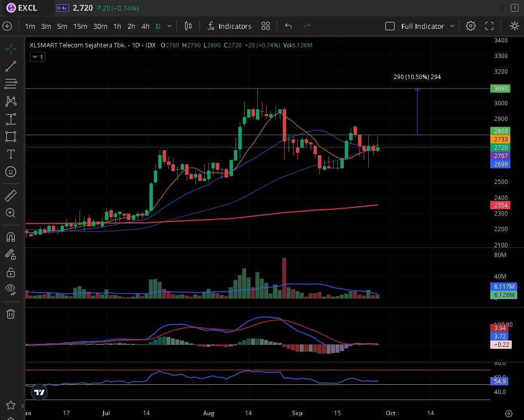Open the layout grid templates icon
Screen dimensions: 524x420
266,26
